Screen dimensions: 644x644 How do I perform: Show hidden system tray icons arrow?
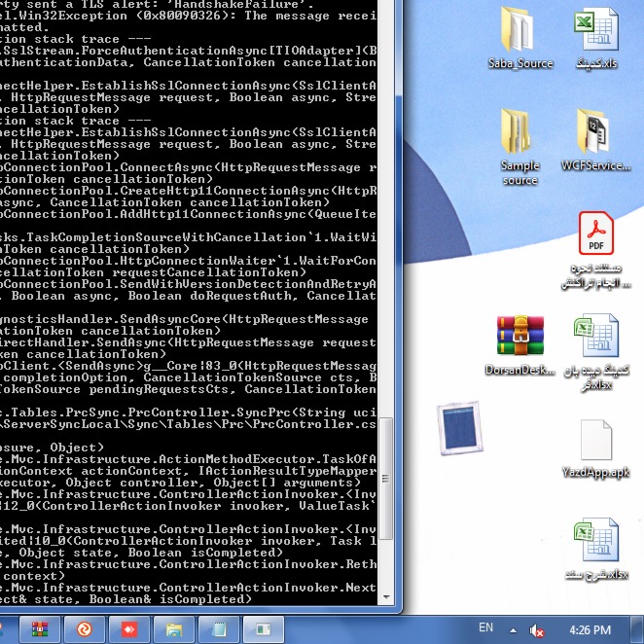(512, 631)
